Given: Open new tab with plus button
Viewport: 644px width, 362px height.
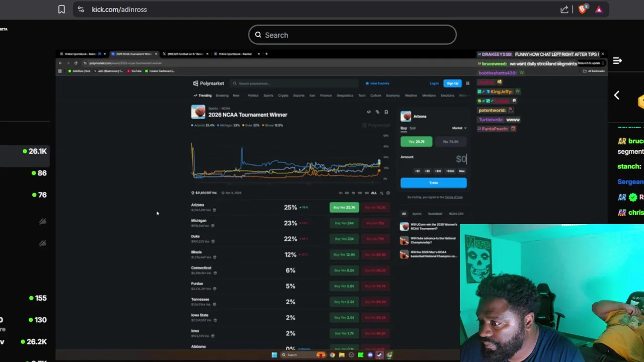Looking at the screenshot, I should (x=267, y=54).
